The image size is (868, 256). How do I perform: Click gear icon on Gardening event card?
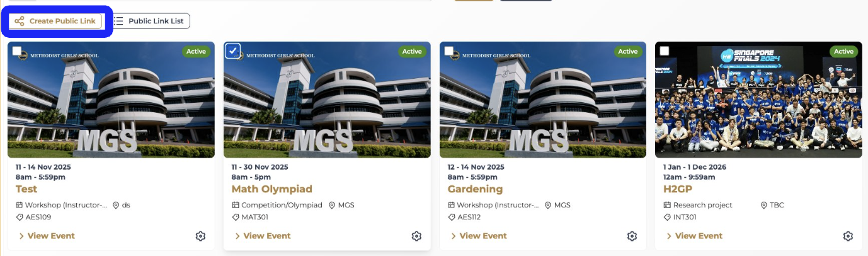pos(632,236)
